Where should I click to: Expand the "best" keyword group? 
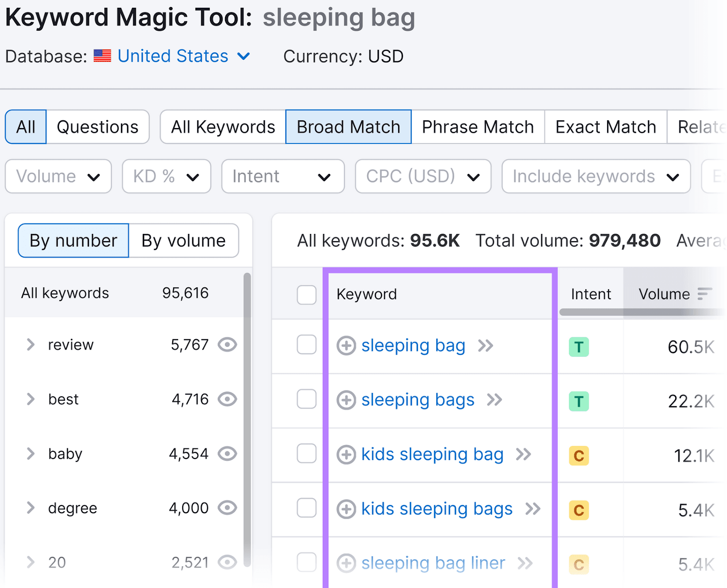[30, 399]
